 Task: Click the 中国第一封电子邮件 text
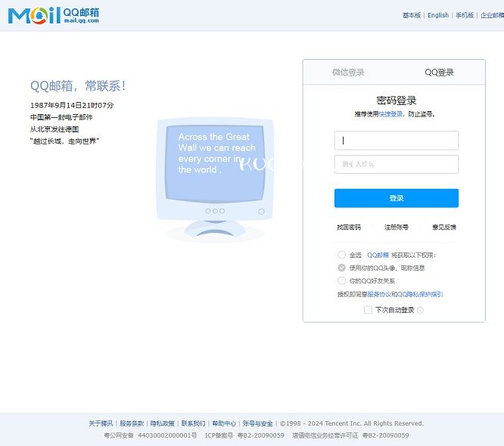(61, 117)
